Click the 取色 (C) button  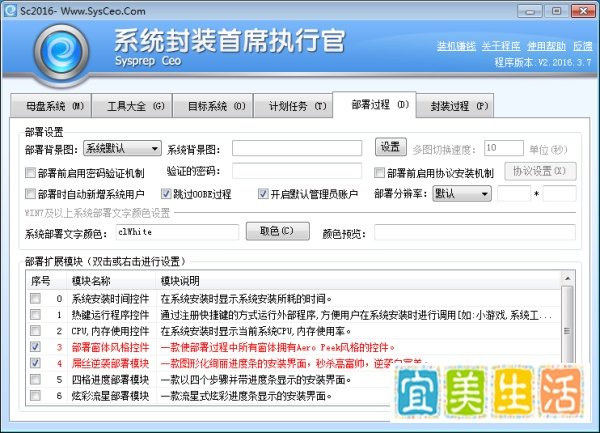tap(277, 231)
